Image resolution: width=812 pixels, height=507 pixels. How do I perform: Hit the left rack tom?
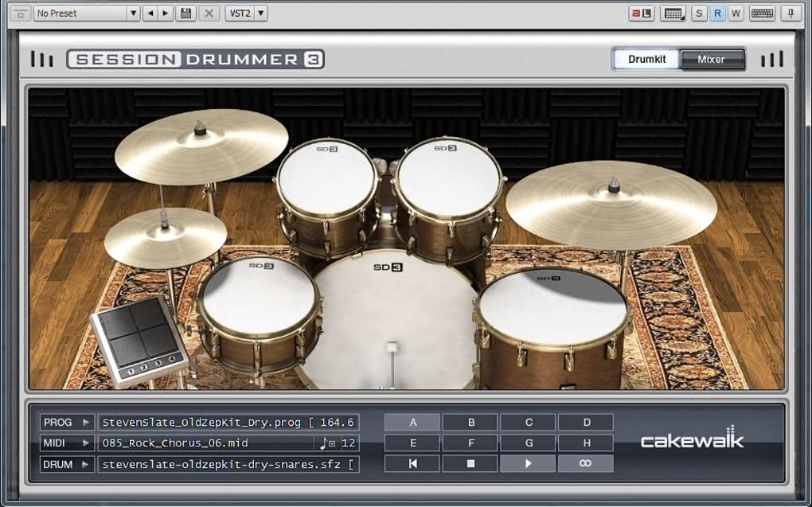point(326,176)
